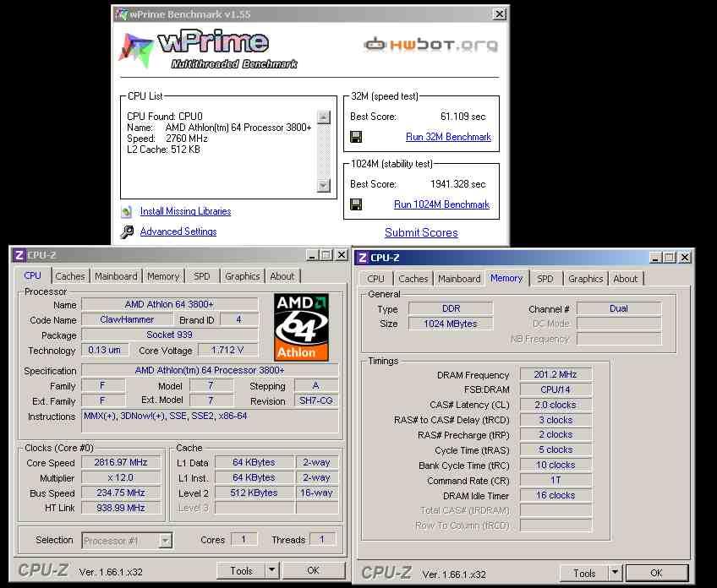Click the 32M Best Score 61.109 sec
Viewport: 717px width, 588px height.
coord(462,117)
